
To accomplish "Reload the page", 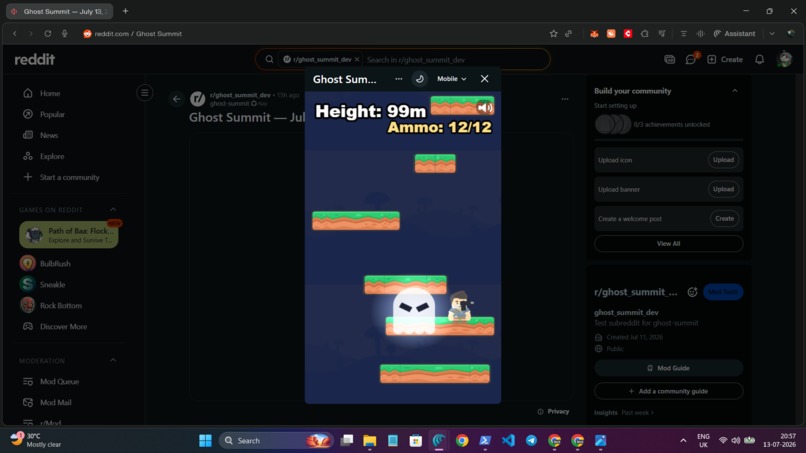I will 47,33.
